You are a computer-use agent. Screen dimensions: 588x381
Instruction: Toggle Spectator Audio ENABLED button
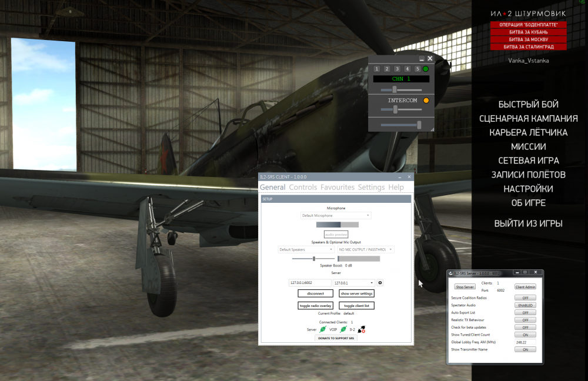[525, 305]
